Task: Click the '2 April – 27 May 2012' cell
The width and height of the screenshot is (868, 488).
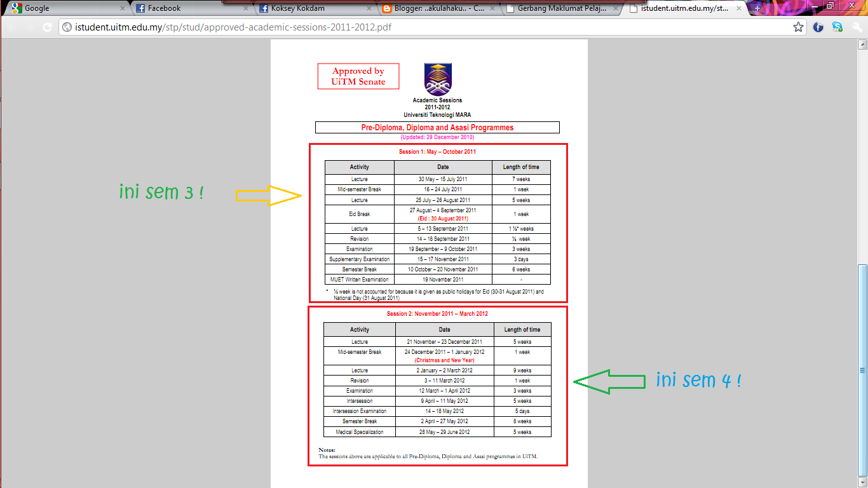Action: [x=444, y=421]
